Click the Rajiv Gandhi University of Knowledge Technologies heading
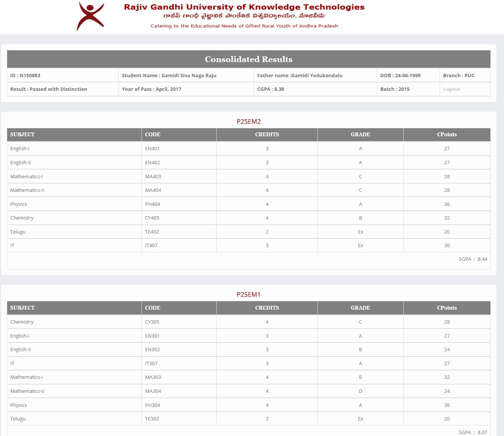Screen dimensions: 504x436 (244, 7)
